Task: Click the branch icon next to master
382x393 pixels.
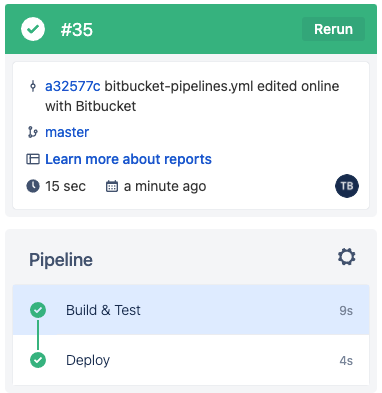Action: click(x=33, y=132)
